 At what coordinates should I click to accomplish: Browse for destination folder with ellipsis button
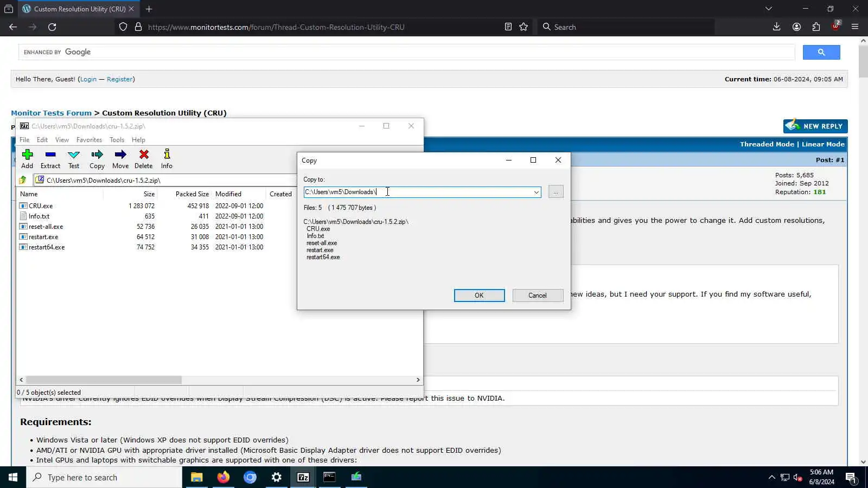(556, 192)
